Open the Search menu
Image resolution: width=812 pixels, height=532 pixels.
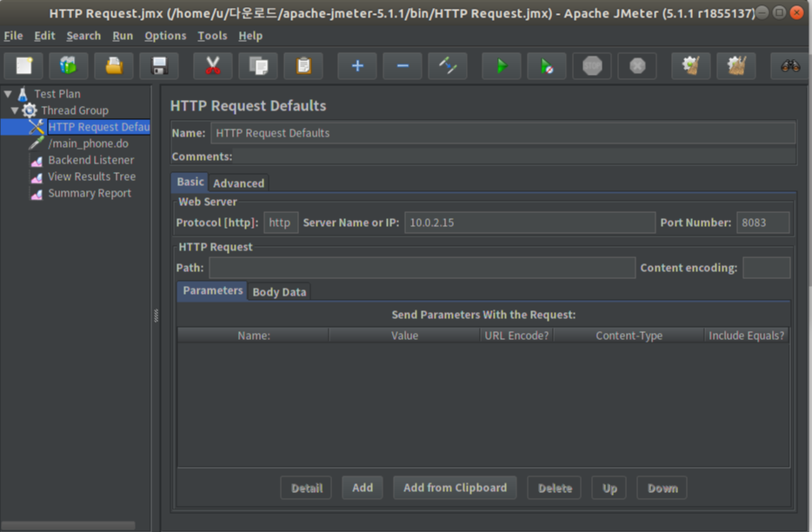click(83, 36)
